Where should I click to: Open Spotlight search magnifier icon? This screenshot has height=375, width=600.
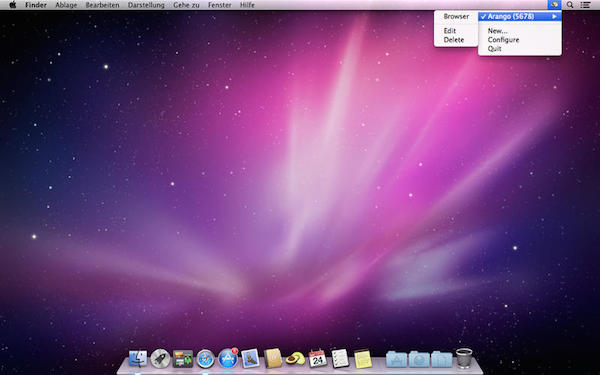coord(570,5)
